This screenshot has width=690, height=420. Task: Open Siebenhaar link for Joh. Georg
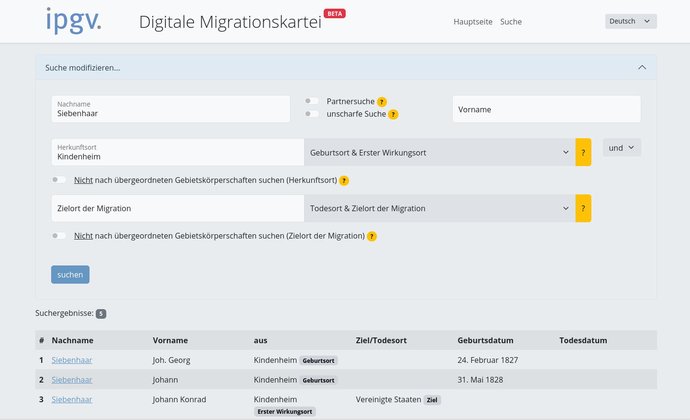(72, 360)
